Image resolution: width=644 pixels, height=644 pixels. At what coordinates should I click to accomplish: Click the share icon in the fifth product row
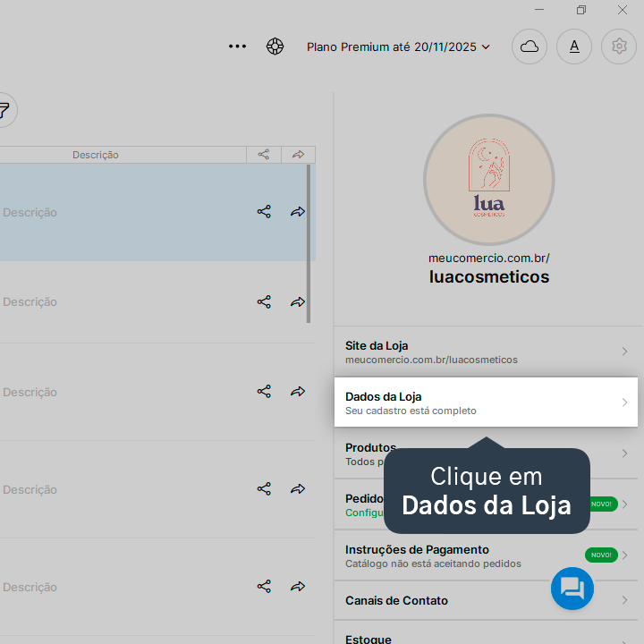264,586
